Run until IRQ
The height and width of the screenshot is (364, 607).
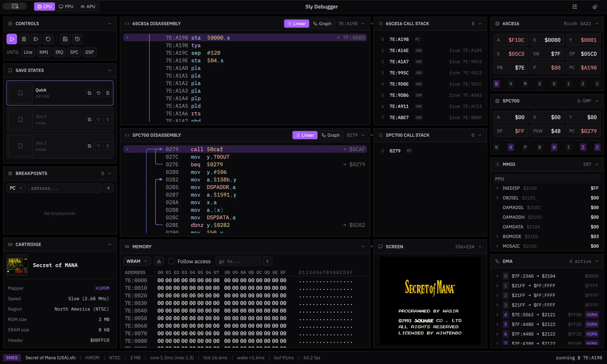pyautogui.click(x=59, y=52)
